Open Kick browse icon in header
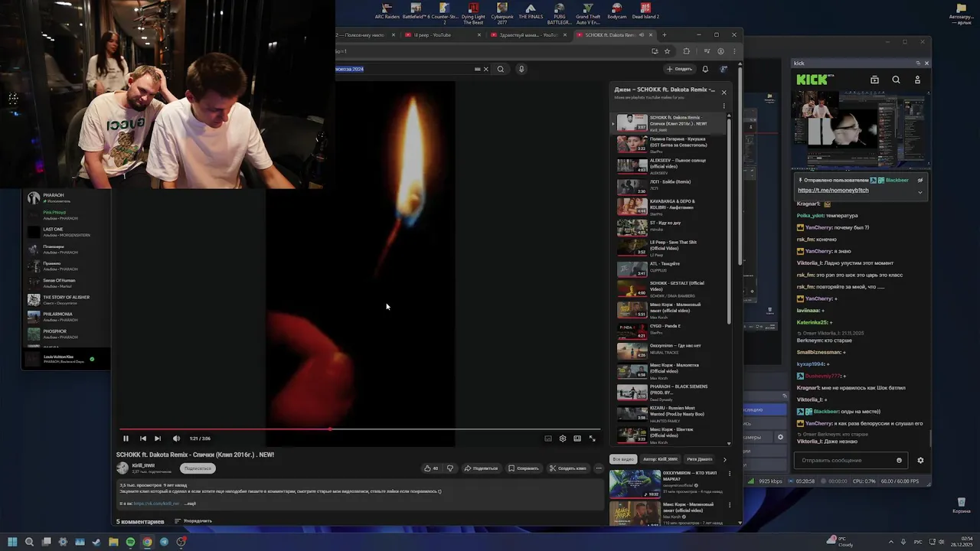This screenshot has height=551, width=980. point(874,80)
